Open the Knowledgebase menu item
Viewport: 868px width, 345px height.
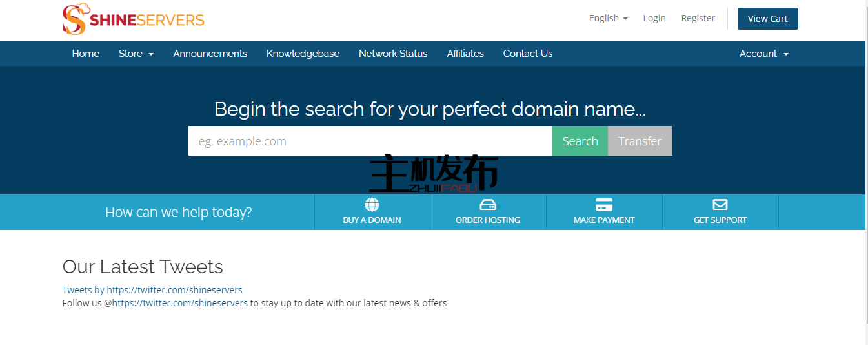303,54
